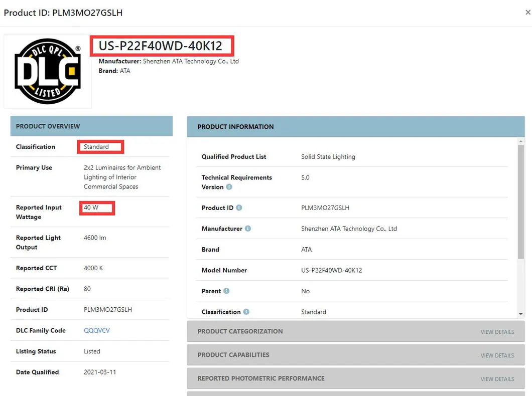The image size is (532, 396).
Task: View details for Product Categorization
Action: 497,332
